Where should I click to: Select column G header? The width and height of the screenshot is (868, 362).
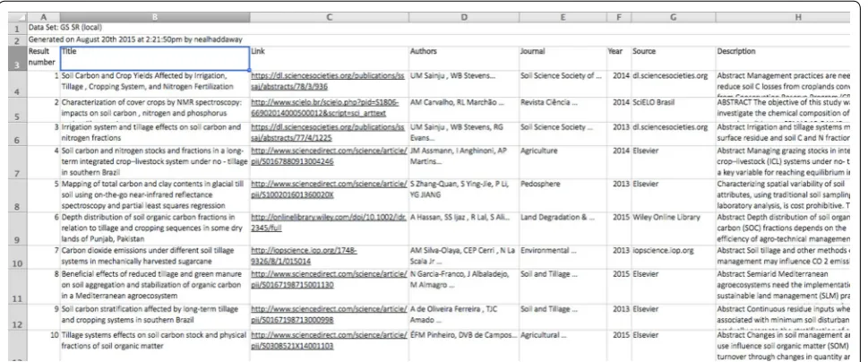coord(673,17)
